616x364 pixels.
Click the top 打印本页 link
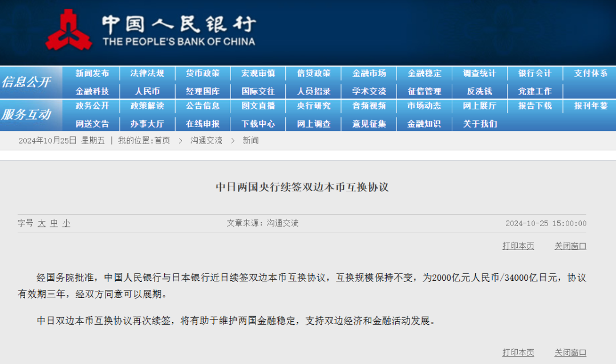click(x=518, y=246)
